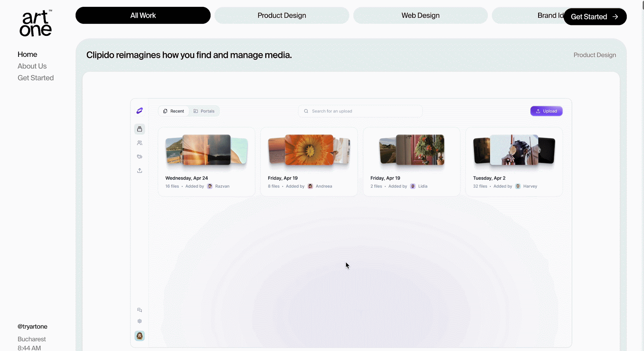
Task: Open the @tryartone social link
Action: click(x=33, y=326)
